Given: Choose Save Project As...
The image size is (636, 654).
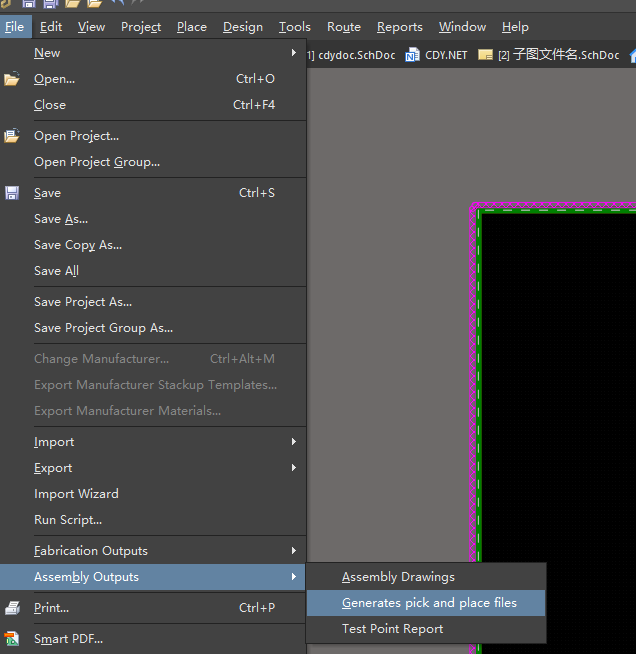Looking at the screenshot, I should (x=153, y=302).
